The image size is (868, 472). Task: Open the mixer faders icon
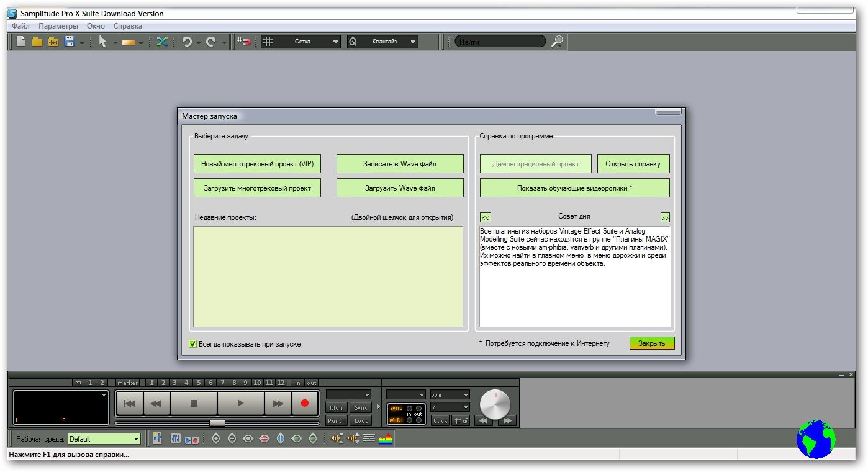click(x=176, y=438)
